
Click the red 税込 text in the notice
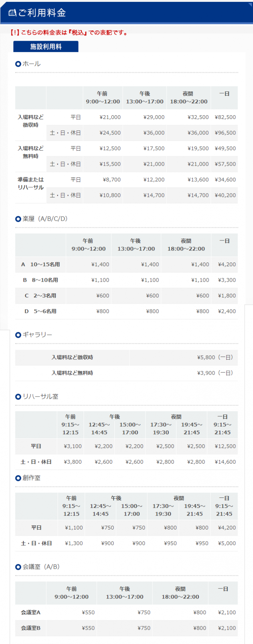(77, 33)
